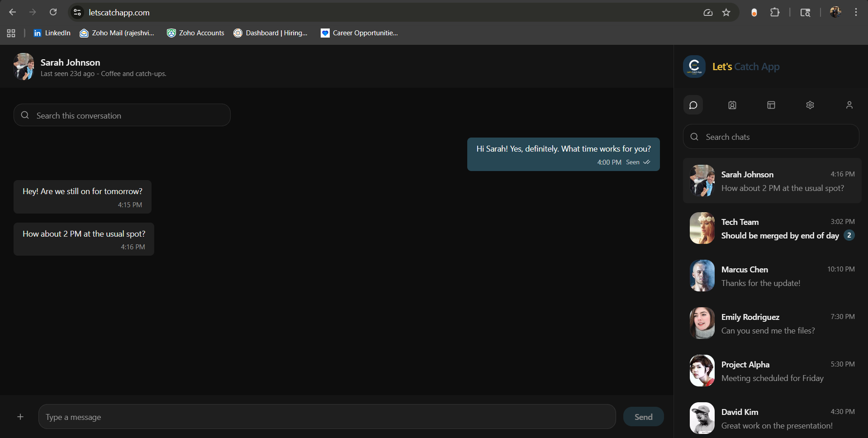Click the seen double-check icon on sent message
Viewport: 868px width, 438px height.
[x=646, y=162]
